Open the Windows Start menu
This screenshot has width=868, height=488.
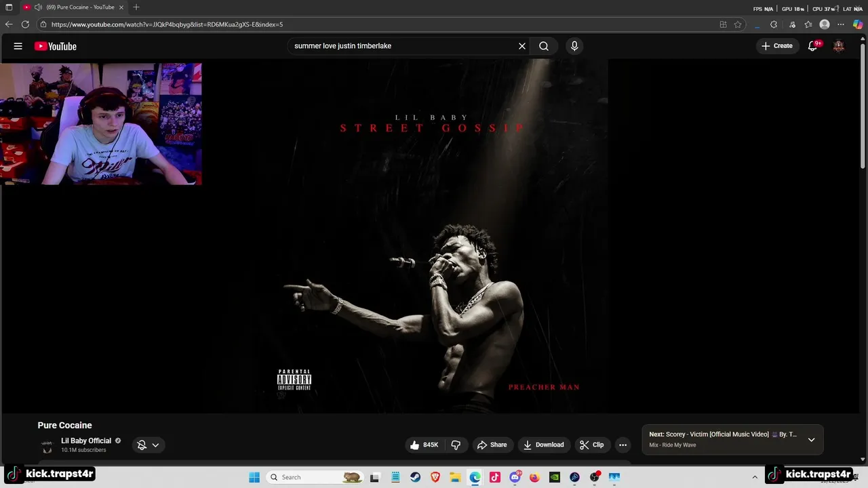point(254,477)
